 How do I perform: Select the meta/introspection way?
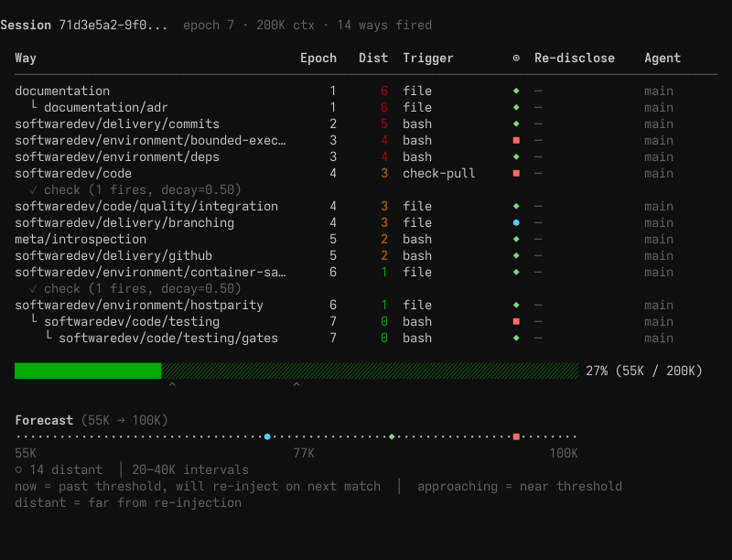coord(81,239)
